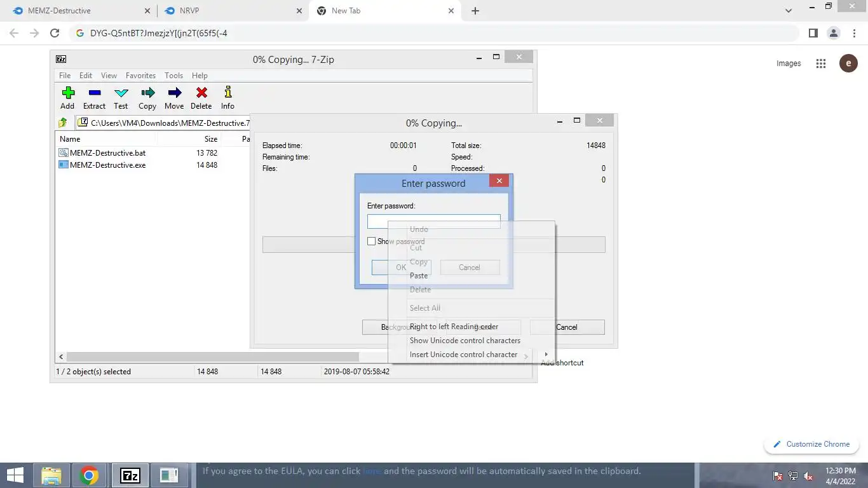Open Chrome side panel icon
This screenshot has height=488, width=868.
813,33
